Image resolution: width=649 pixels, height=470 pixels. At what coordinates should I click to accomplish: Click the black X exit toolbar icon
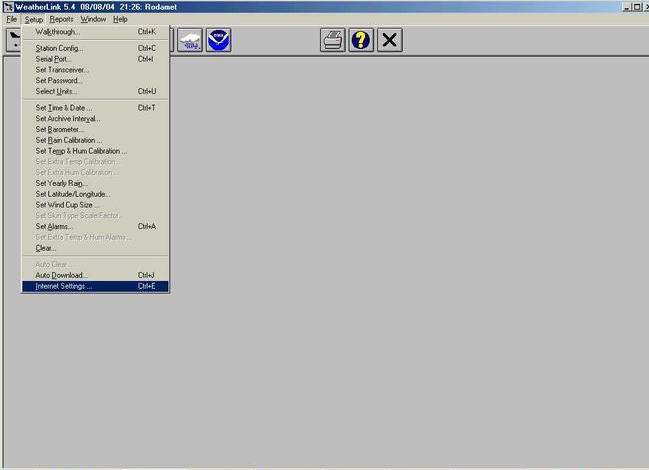[389, 40]
